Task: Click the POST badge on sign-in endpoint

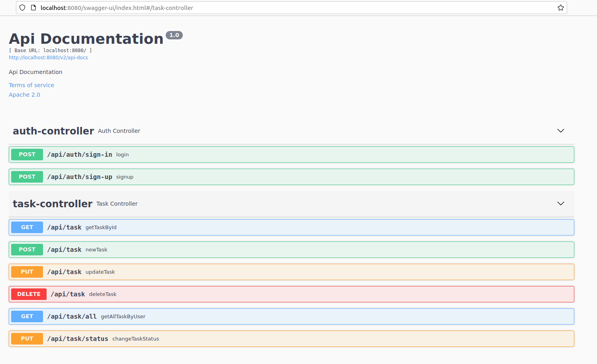Action: tap(27, 154)
